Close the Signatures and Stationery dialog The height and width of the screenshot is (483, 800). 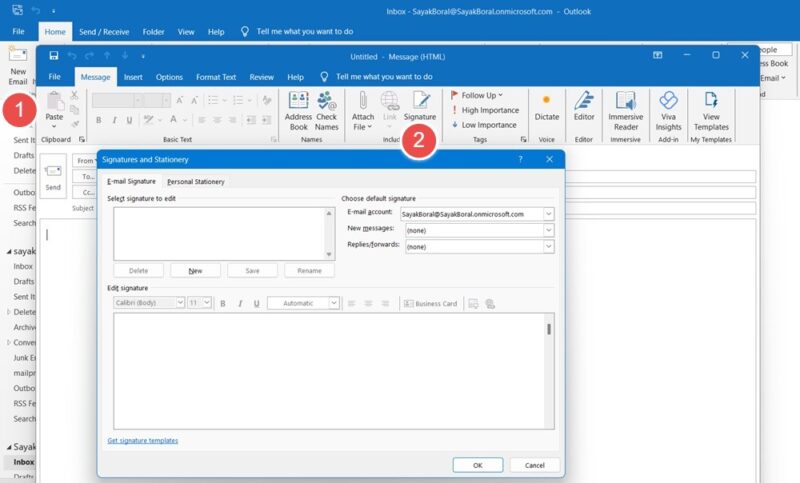click(549, 159)
